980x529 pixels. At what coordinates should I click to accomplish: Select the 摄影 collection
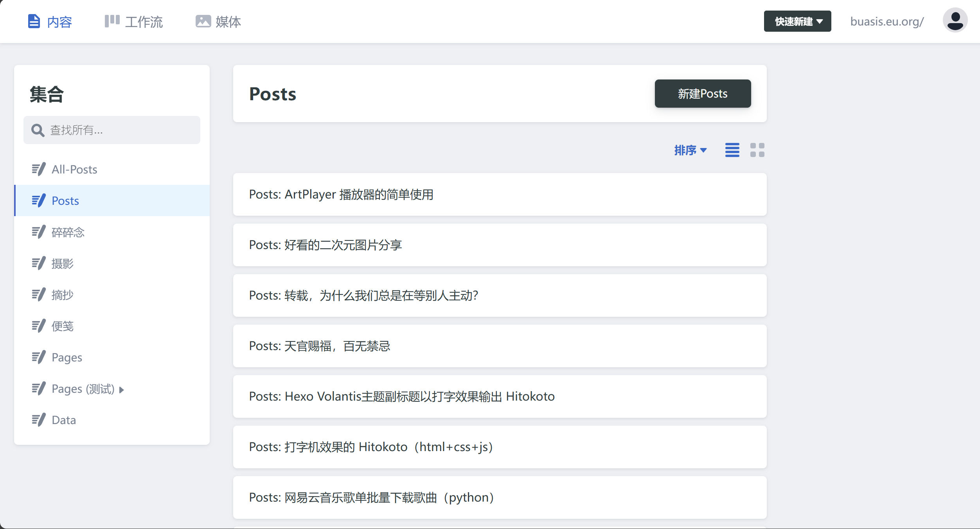tap(63, 264)
